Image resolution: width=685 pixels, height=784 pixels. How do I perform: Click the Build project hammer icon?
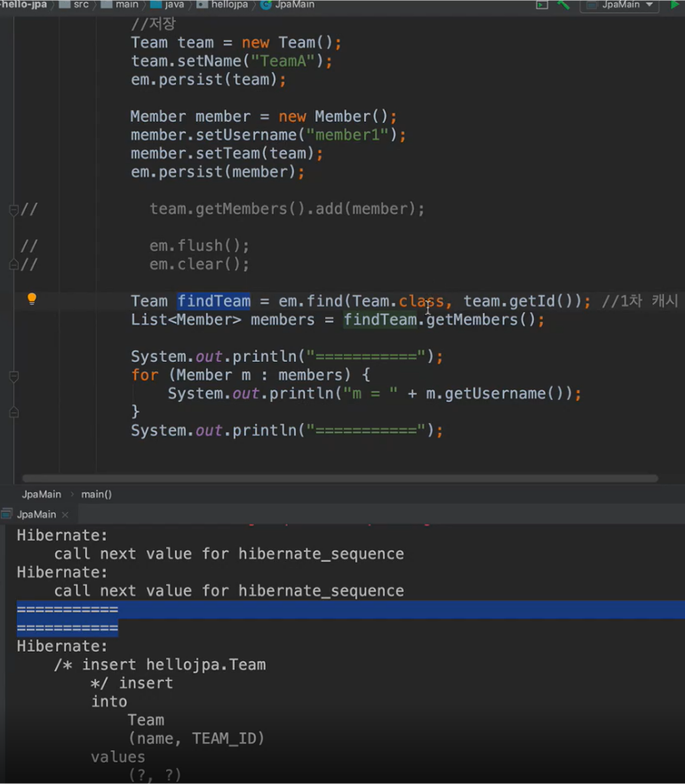pyautogui.click(x=563, y=5)
